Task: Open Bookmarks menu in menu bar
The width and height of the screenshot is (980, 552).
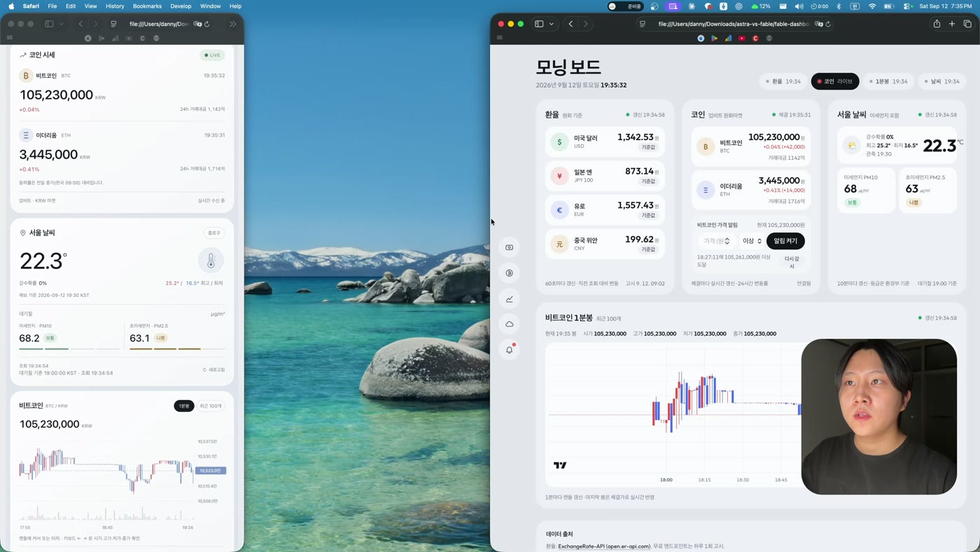Action: 147,6
